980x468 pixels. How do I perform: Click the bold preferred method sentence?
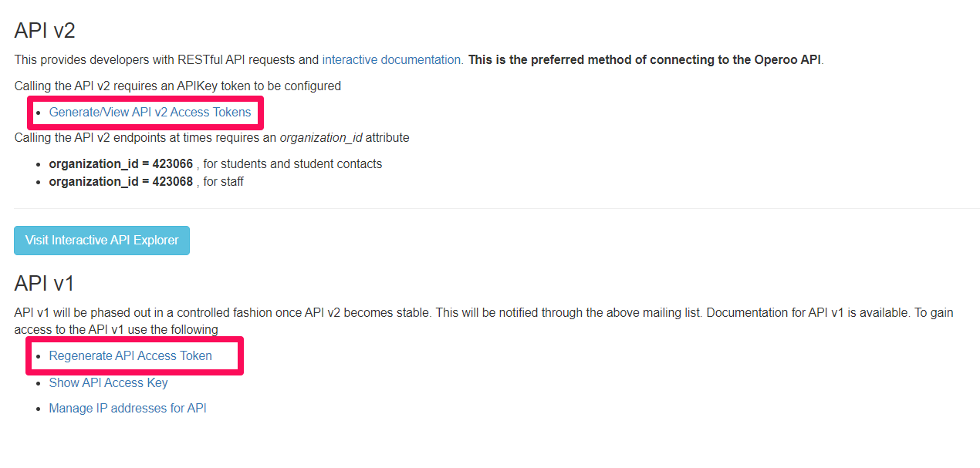tap(645, 60)
